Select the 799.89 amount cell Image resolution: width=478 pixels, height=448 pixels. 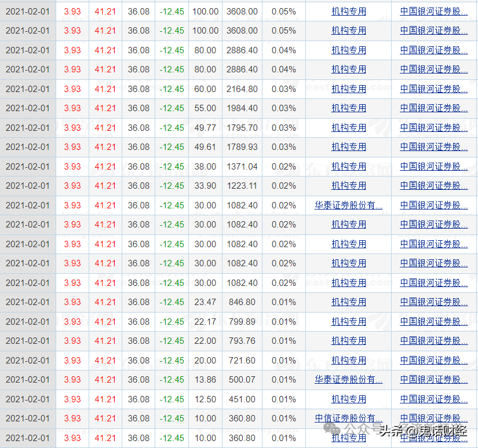coord(242,322)
